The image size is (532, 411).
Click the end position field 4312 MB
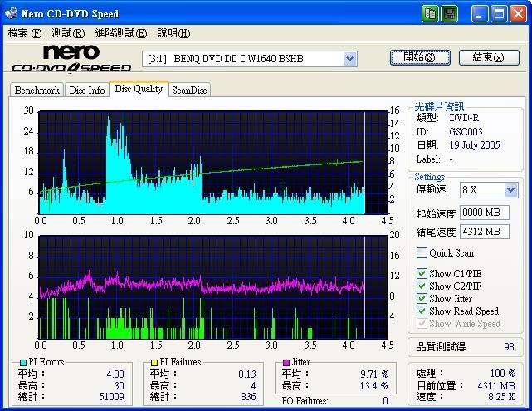click(x=485, y=232)
